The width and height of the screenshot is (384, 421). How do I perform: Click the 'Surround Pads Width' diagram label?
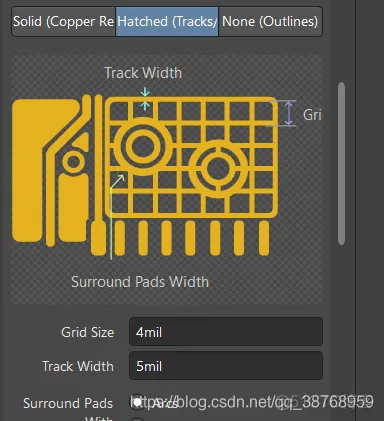[x=140, y=282]
